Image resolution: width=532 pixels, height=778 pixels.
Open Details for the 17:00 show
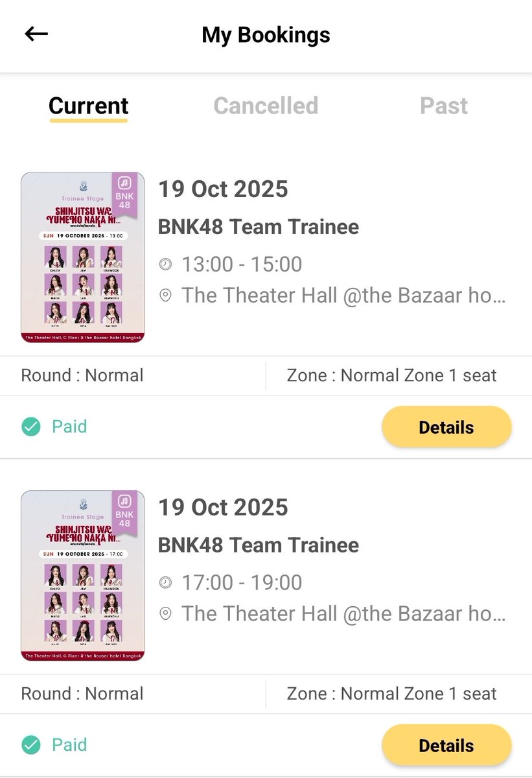446,746
